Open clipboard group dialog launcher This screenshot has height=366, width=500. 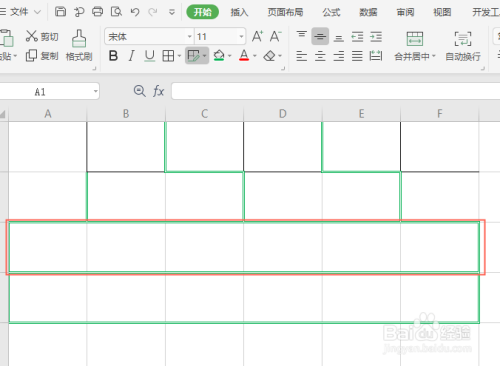coord(94,68)
